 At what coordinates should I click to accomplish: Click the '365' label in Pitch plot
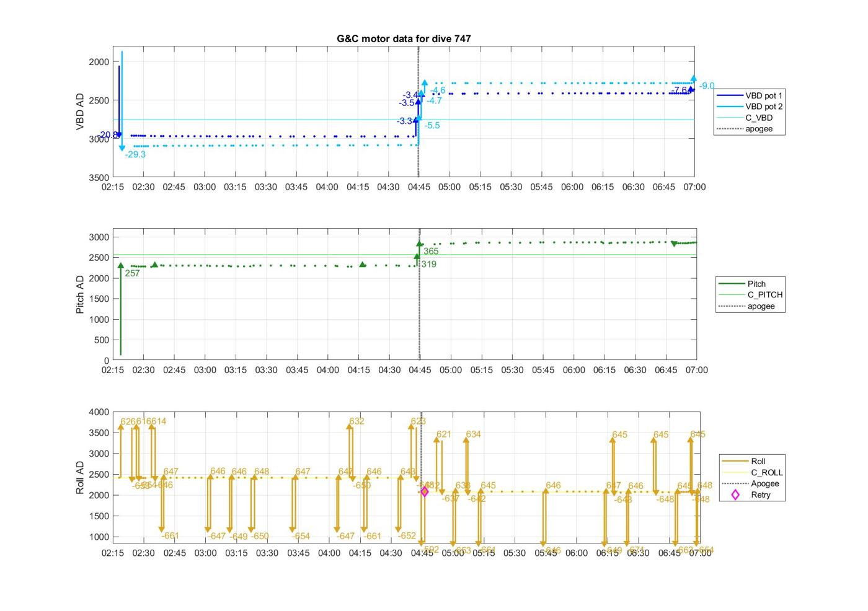[x=431, y=251]
